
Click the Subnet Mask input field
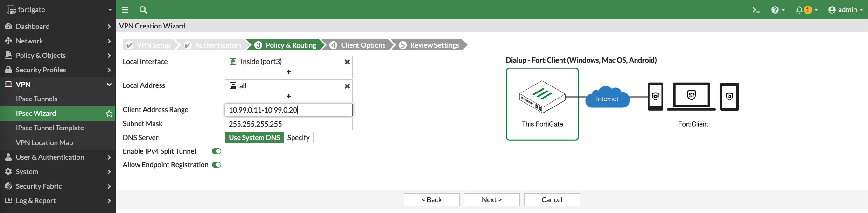pyautogui.click(x=288, y=124)
